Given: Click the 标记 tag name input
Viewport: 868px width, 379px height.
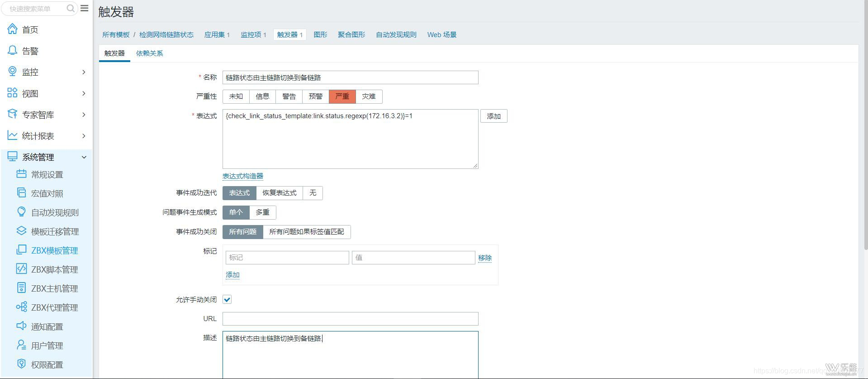Looking at the screenshot, I should pos(287,258).
